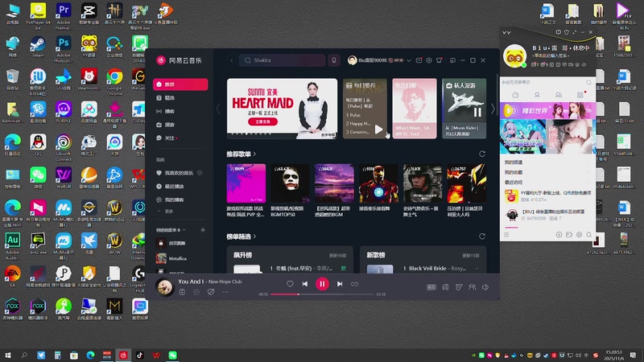The image size is (644, 362).
Task: Select 关注 in NetEase sidebar
Action: (x=180, y=138)
